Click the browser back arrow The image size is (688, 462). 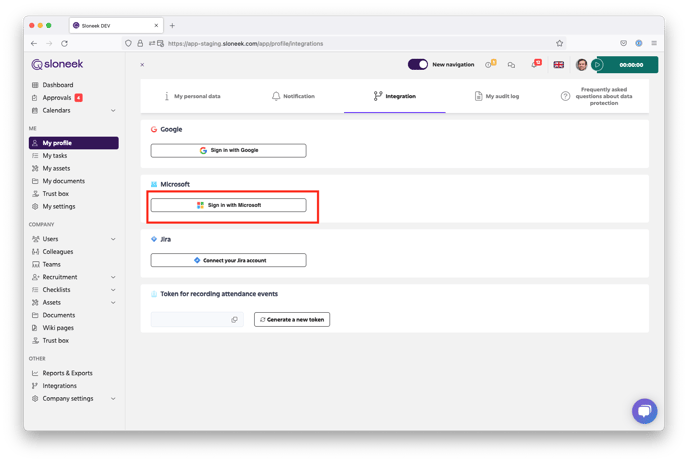point(34,43)
